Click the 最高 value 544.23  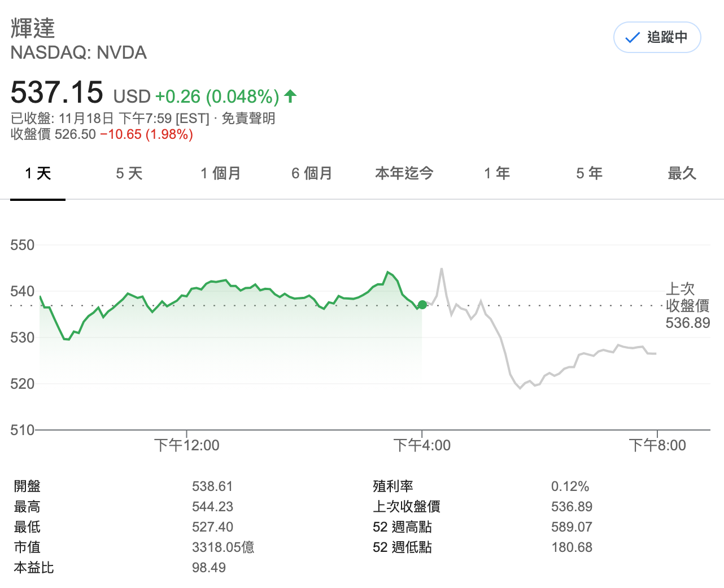[212, 507]
